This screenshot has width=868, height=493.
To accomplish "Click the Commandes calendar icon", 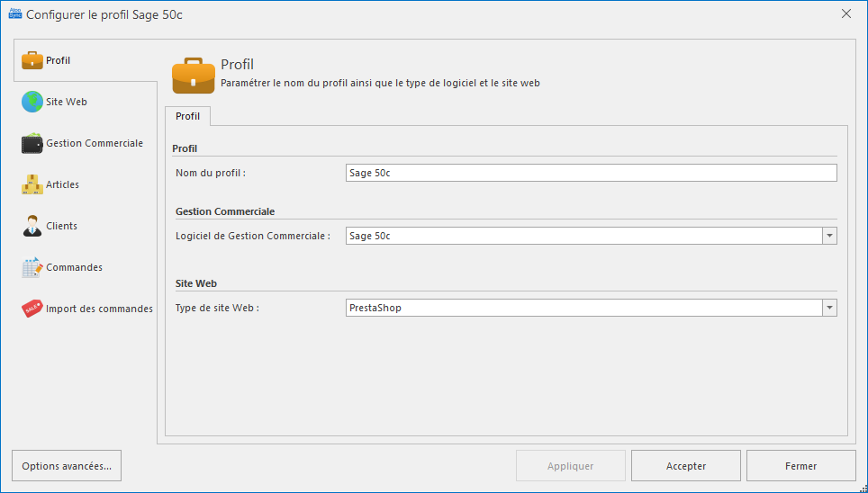I will 32,267.
